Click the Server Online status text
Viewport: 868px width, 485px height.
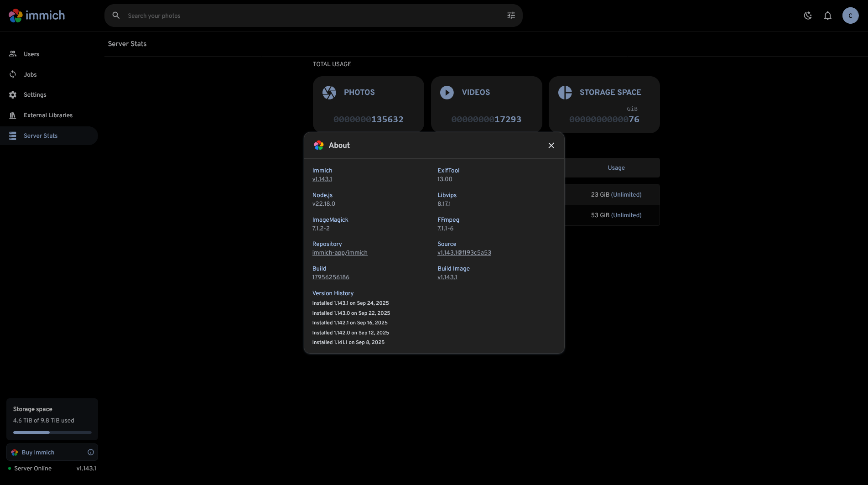(33, 469)
